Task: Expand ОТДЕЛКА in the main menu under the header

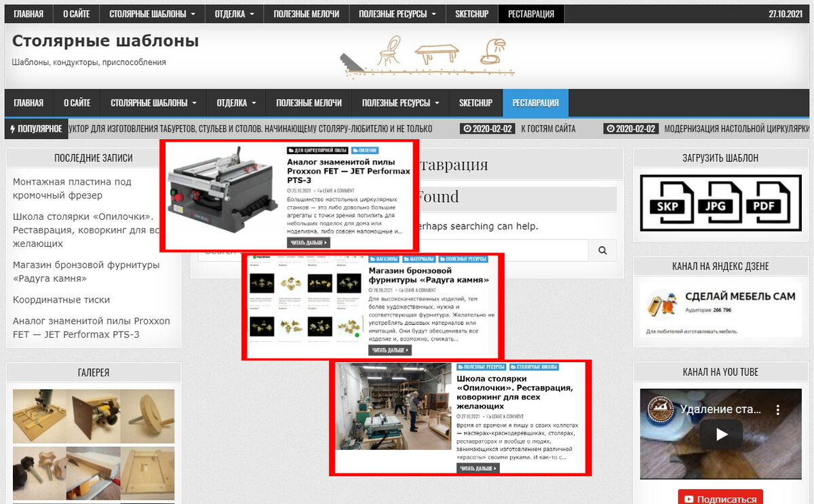Action: click(x=236, y=102)
